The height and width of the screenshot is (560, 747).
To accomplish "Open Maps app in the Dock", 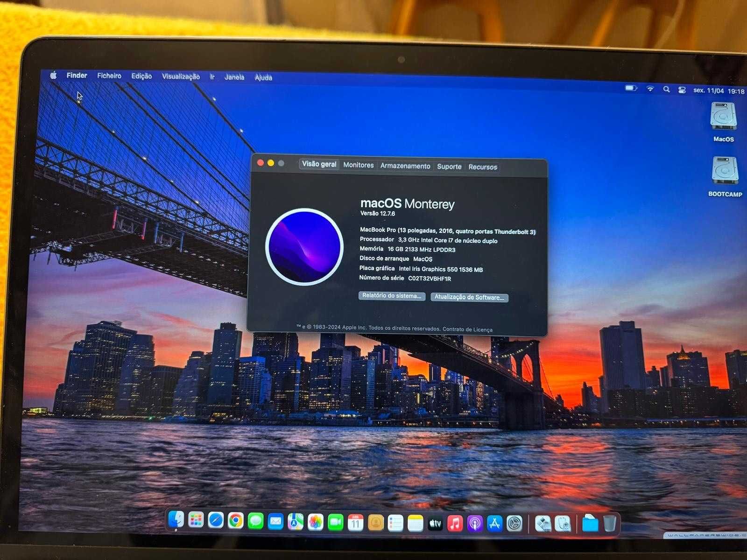I will click(296, 522).
